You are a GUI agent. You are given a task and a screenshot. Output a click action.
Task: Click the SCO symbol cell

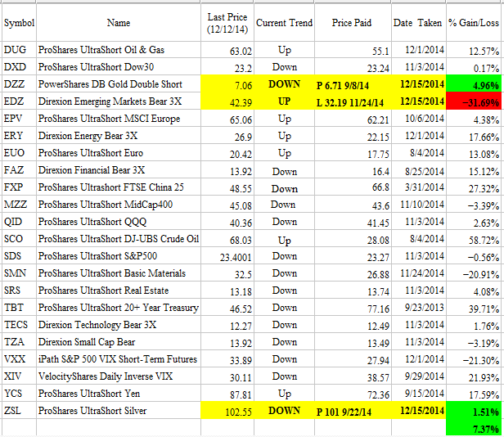pyautogui.click(x=19, y=239)
